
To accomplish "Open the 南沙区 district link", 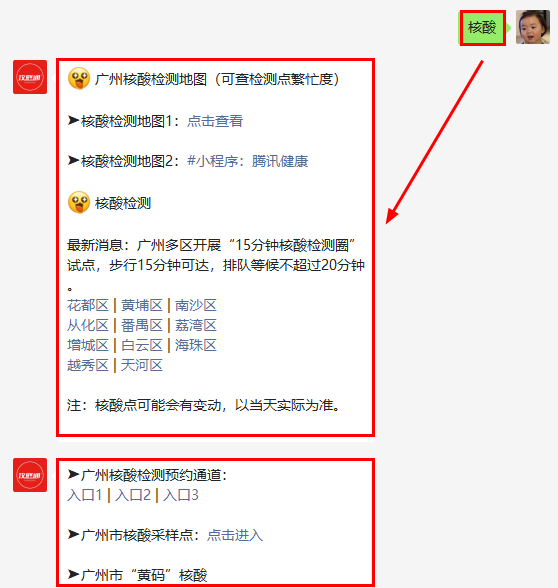I will (196, 305).
